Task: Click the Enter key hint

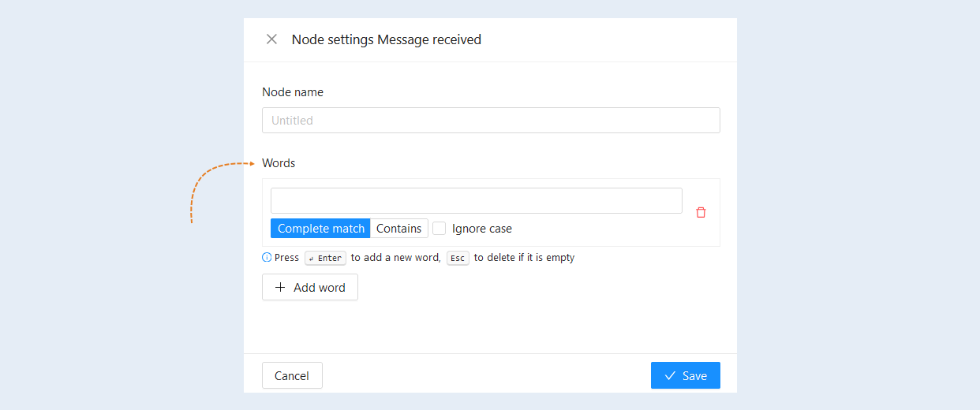Action: (x=325, y=258)
